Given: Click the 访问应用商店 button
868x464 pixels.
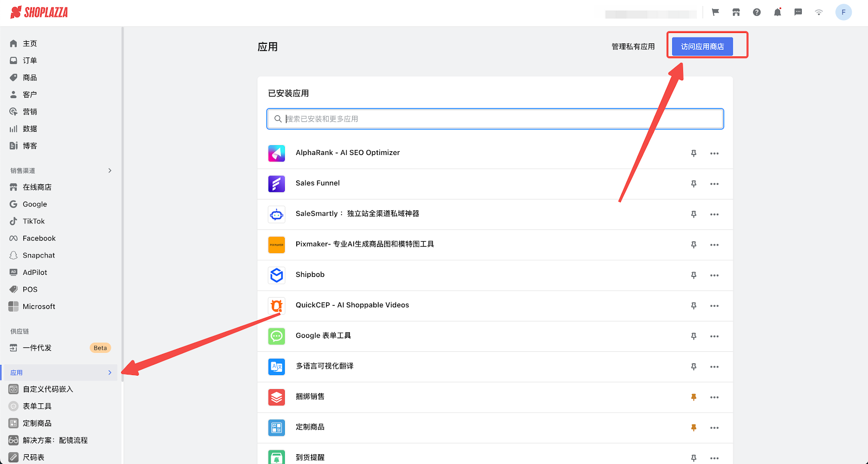Looking at the screenshot, I should point(702,47).
